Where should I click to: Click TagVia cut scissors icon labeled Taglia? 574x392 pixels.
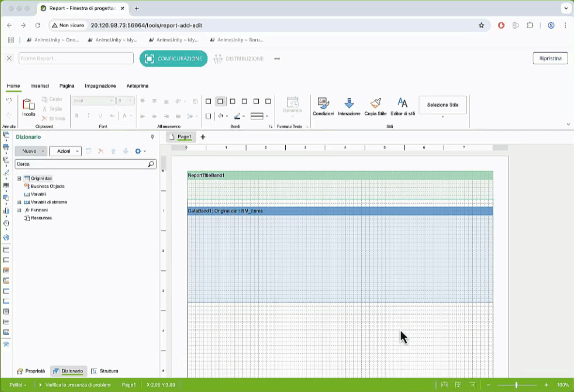point(52,108)
